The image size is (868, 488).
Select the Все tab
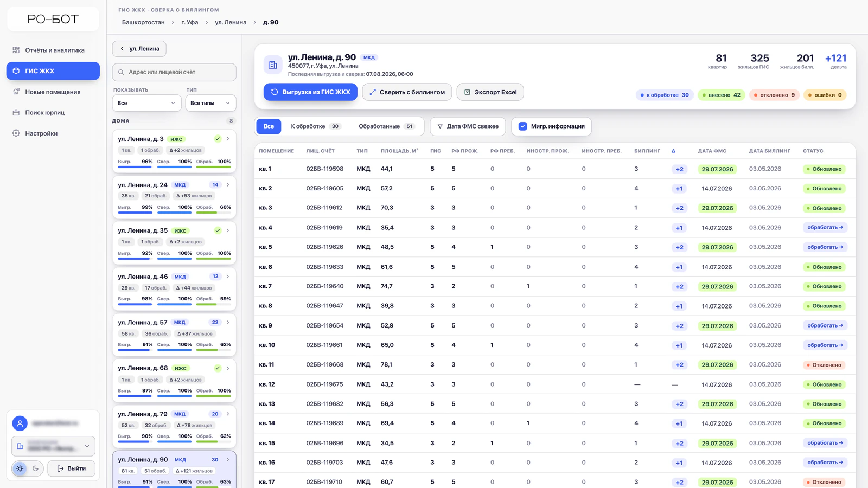click(269, 126)
